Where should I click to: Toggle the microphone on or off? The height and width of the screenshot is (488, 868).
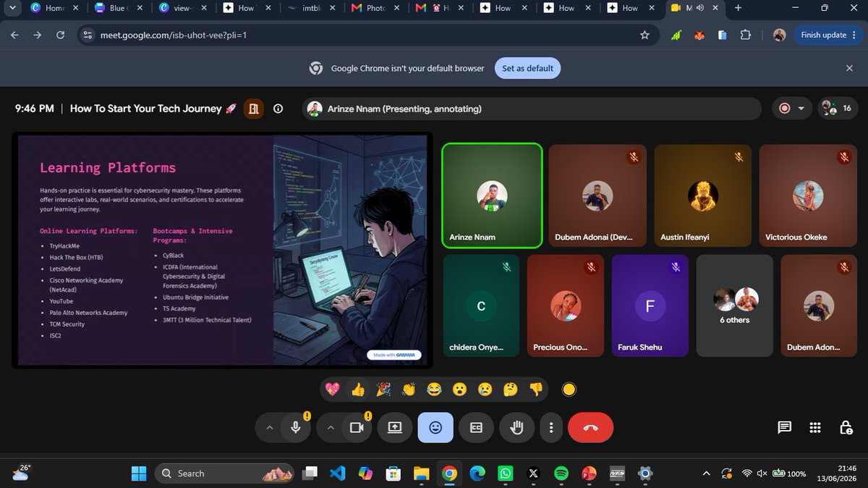point(296,427)
